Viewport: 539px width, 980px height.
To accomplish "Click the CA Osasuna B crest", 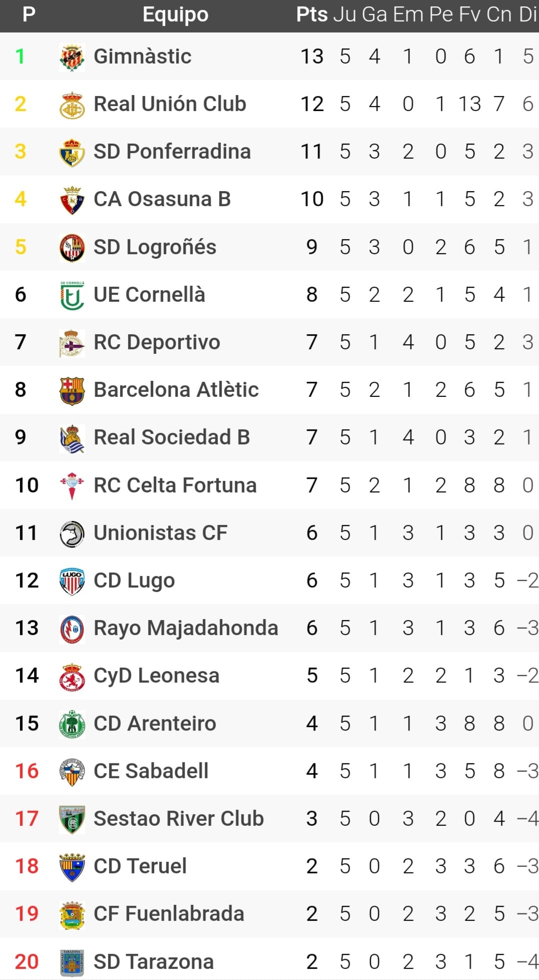I will [x=72, y=200].
